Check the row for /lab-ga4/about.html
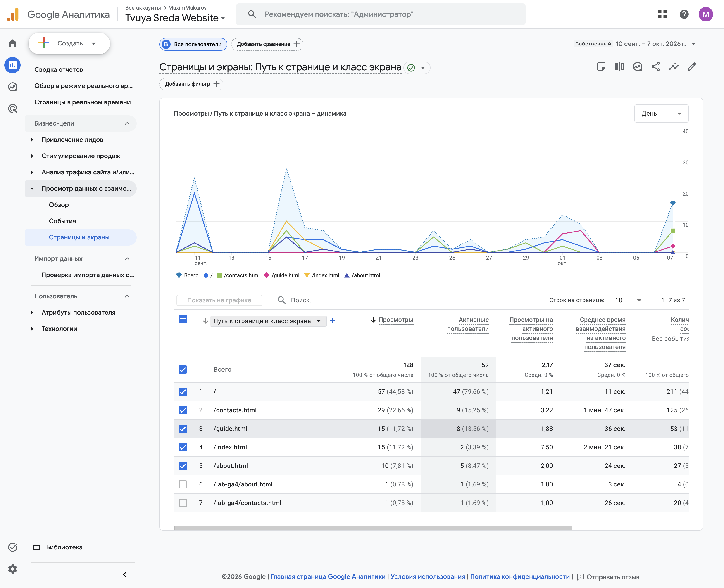The image size is (724, 588). pos(183,484)
